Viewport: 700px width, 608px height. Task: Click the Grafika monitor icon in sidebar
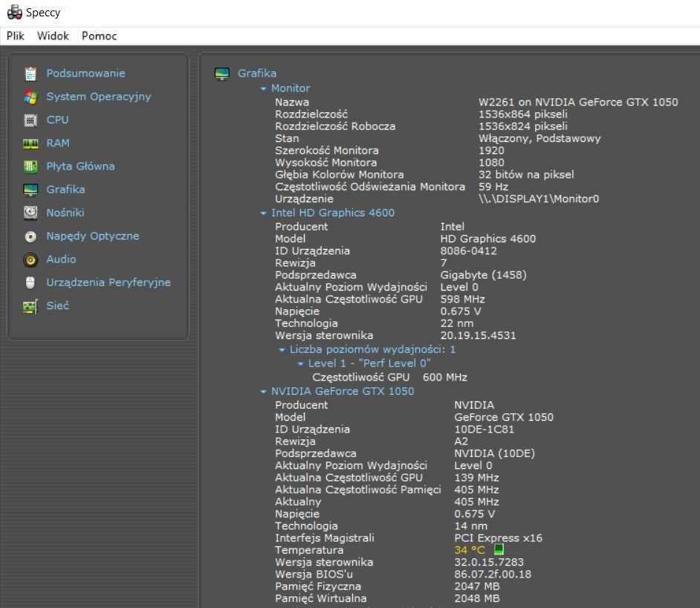[30, 190]
